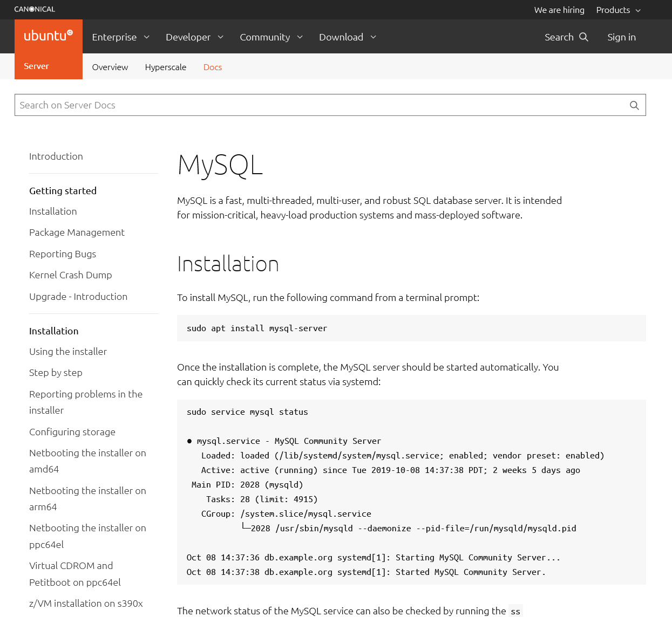Open Netbooting the installer on ppc64el
Screen dimensions: 672x617
pos(87,536)
